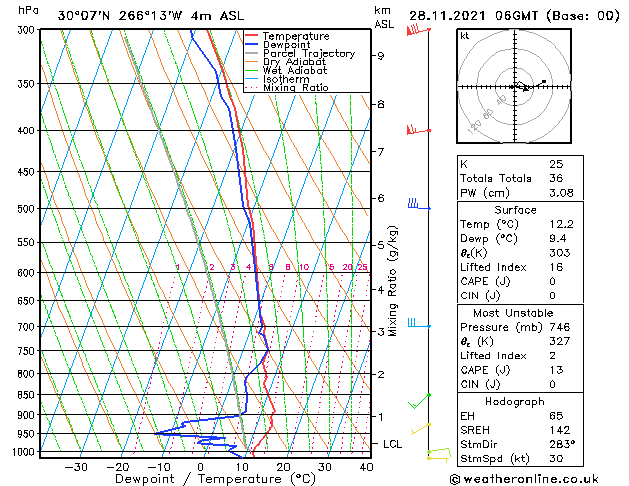The height and width of the screenshot is (486, 629).
Task: Click the '9' km altitude label
Action: click(x=380, y=56)
